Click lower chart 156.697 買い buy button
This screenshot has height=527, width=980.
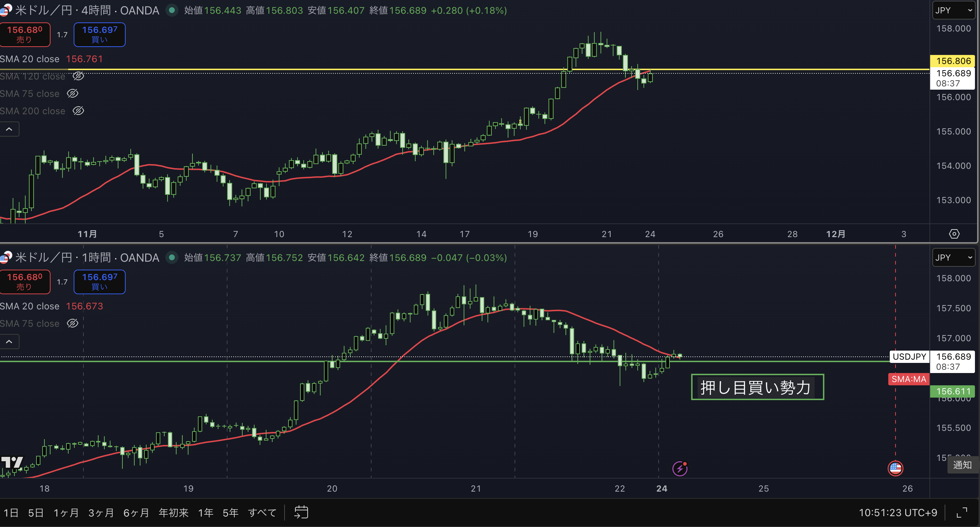click(99, 282)
